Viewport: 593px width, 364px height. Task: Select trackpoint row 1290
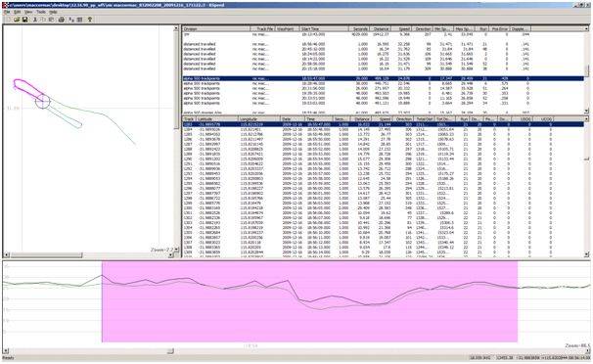(384, 159)
